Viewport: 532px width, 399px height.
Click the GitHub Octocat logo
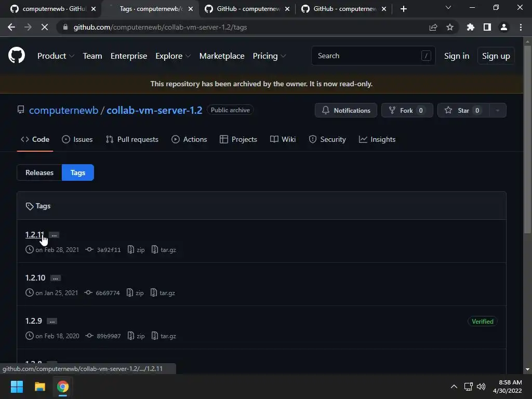[x=17, y=56]
